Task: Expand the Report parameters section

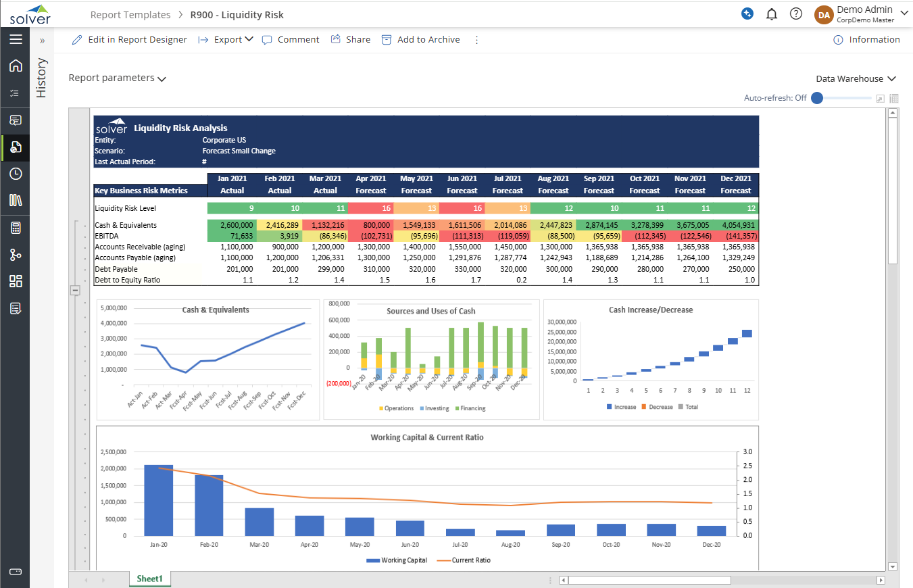Action: pos(117,78)
